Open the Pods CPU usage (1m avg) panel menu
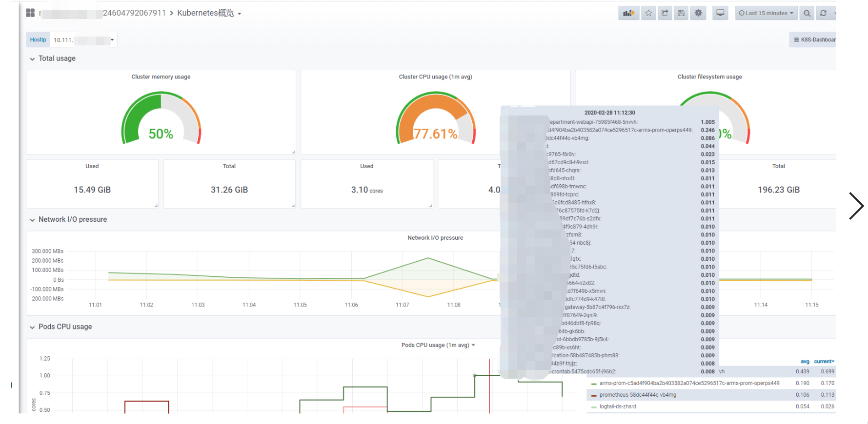Viewport: 868px width, 424px height. pos(438,345)
